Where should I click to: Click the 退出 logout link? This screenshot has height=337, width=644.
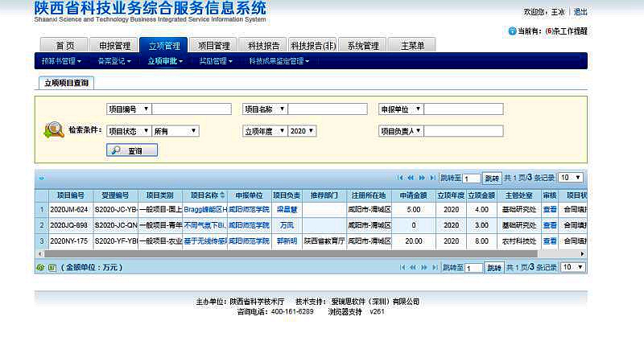tap(580, 12)
